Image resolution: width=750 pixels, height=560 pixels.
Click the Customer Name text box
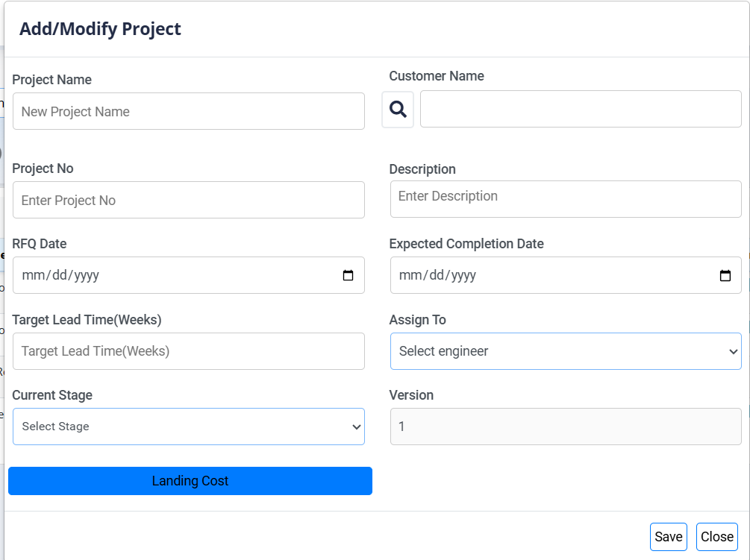[581, 109]
